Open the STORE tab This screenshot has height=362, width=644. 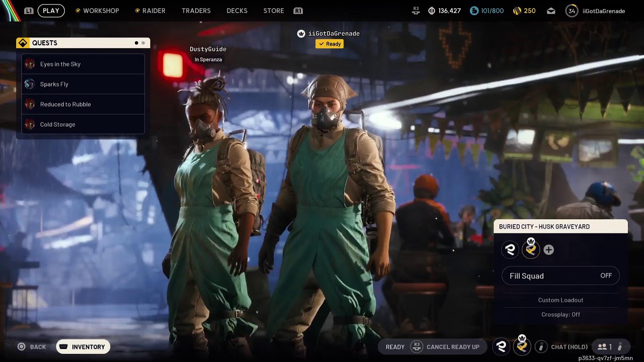[274, 11]
